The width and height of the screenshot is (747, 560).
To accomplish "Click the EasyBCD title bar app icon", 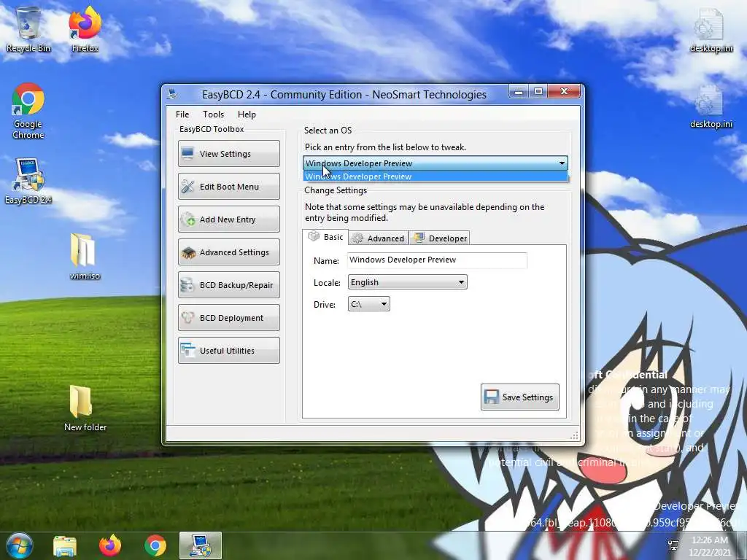I will pos(172,94).
